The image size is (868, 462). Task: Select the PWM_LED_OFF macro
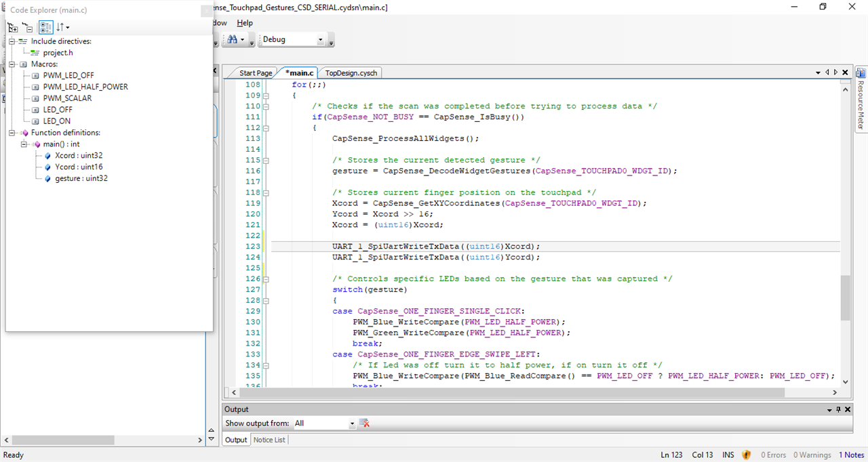pos(68,76)
